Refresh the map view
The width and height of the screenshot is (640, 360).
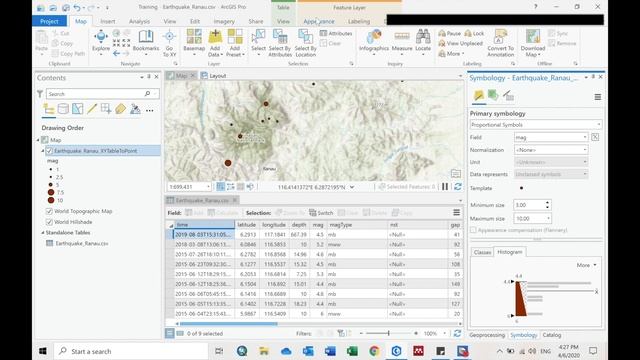point(458,187)
